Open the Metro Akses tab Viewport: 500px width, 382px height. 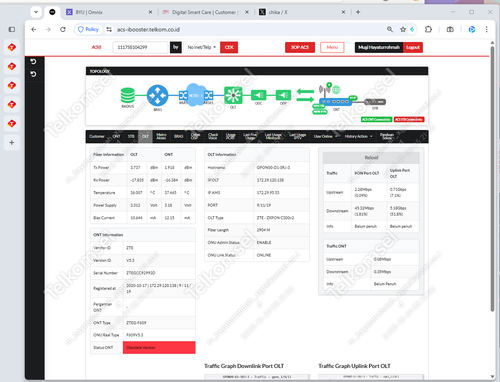pos(161,136)
